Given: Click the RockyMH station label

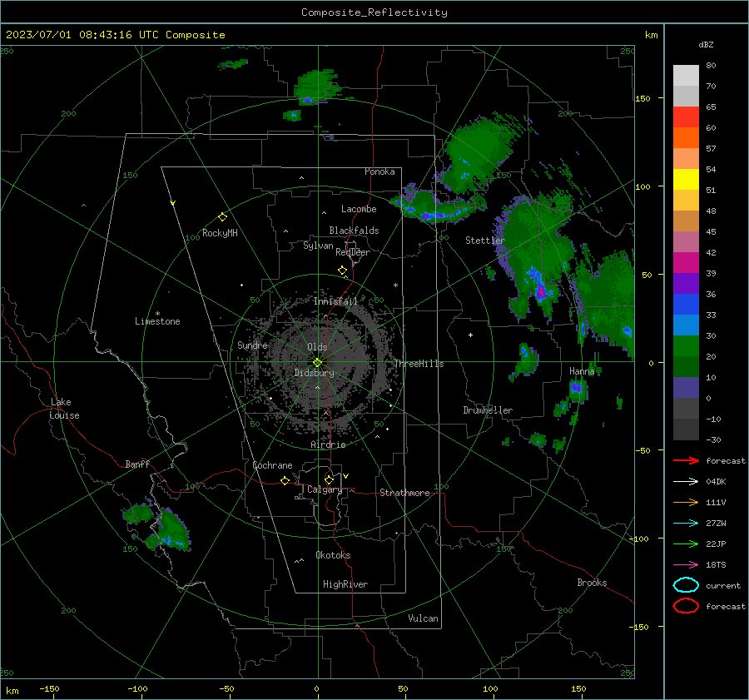Looking at the screenshot, I should click(220, 233).
